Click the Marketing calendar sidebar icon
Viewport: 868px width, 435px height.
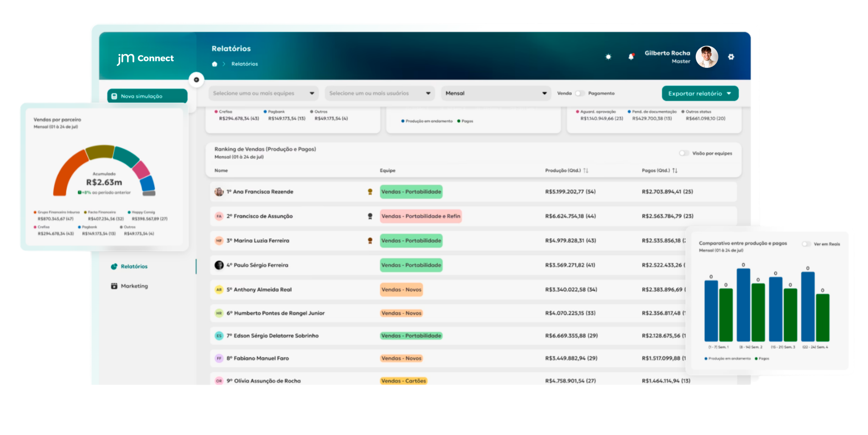[114, 286]
